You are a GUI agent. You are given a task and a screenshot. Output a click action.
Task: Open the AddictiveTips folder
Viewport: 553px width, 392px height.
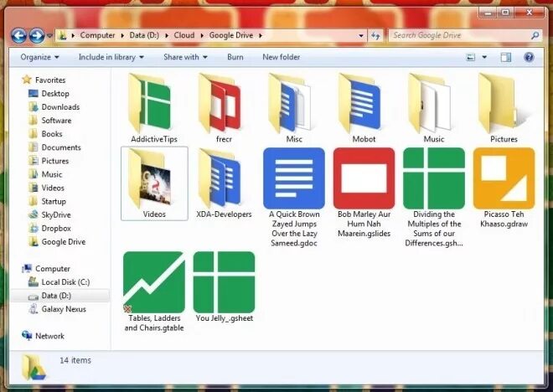click(x=154, y=107)
